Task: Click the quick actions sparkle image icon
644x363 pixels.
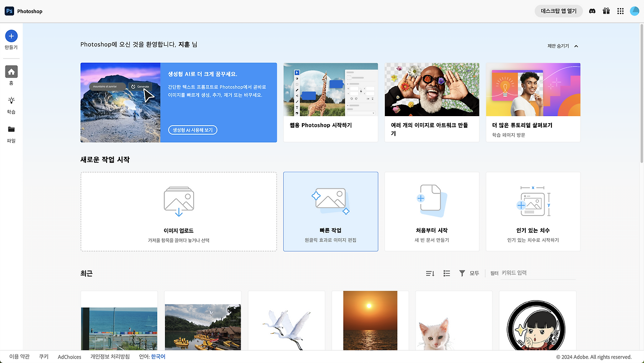Action: point(331,201)
